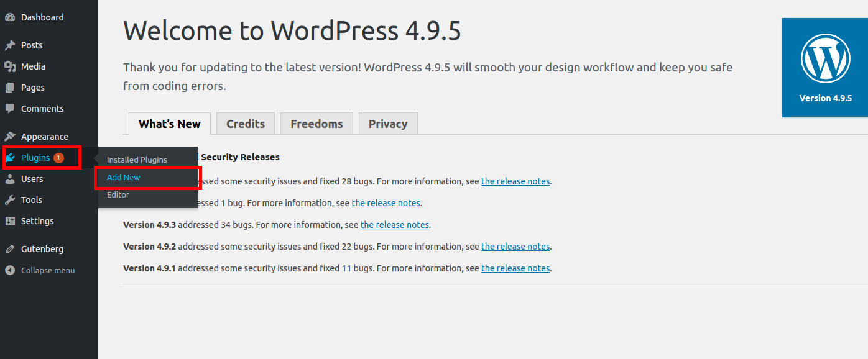Go to Posts in the sidebar
The height and width of the screenshot is (359, 868).
point(49,45)
